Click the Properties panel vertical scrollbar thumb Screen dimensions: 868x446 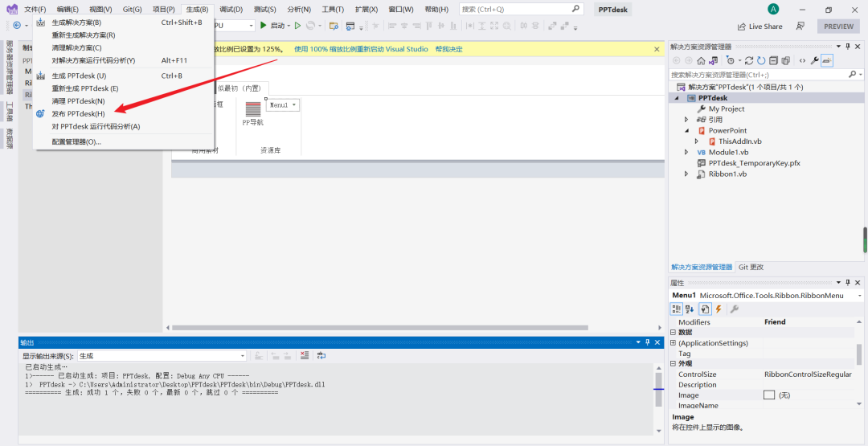[x=859, y=354]
